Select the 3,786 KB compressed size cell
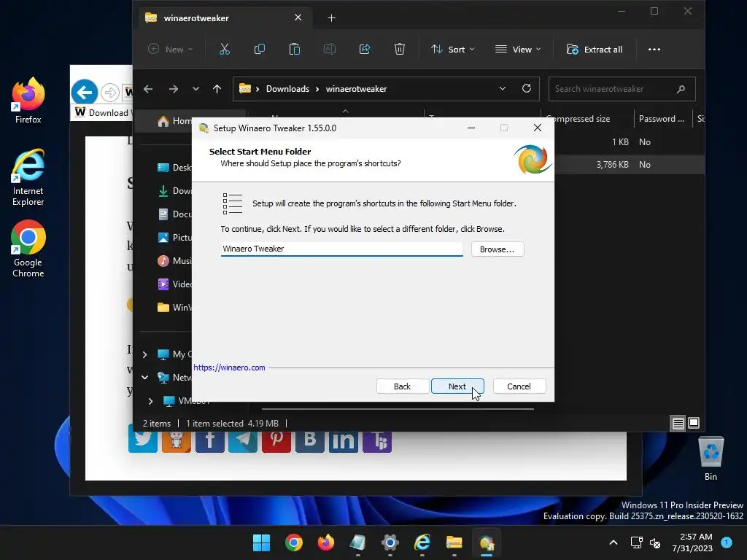The image size is (747, 560). point(612,165)
